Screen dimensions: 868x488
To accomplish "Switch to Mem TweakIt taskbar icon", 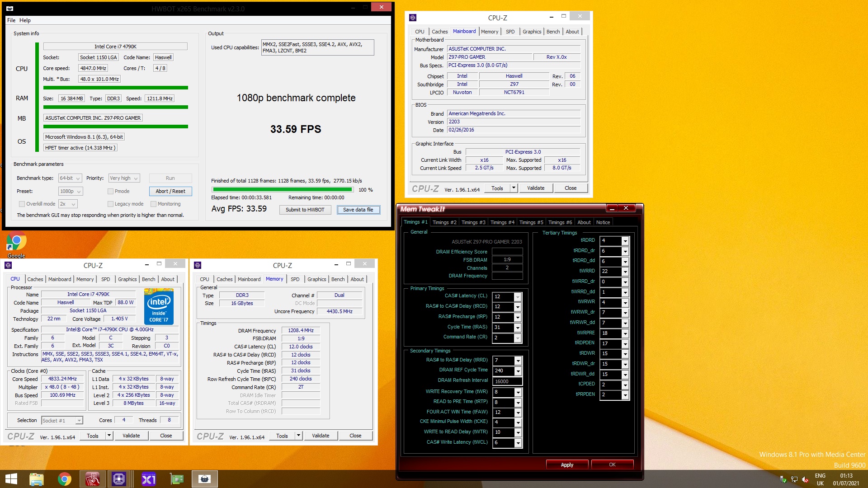I will [92, 479].
